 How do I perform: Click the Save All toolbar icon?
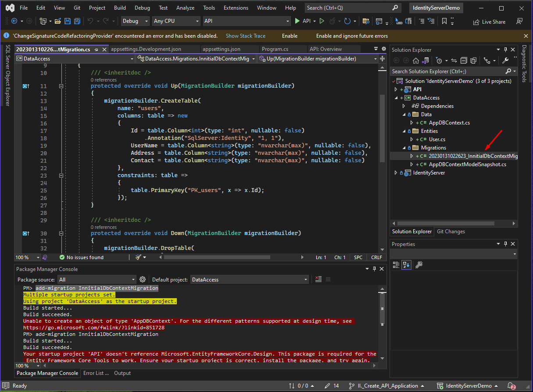[x=77, y=21]
